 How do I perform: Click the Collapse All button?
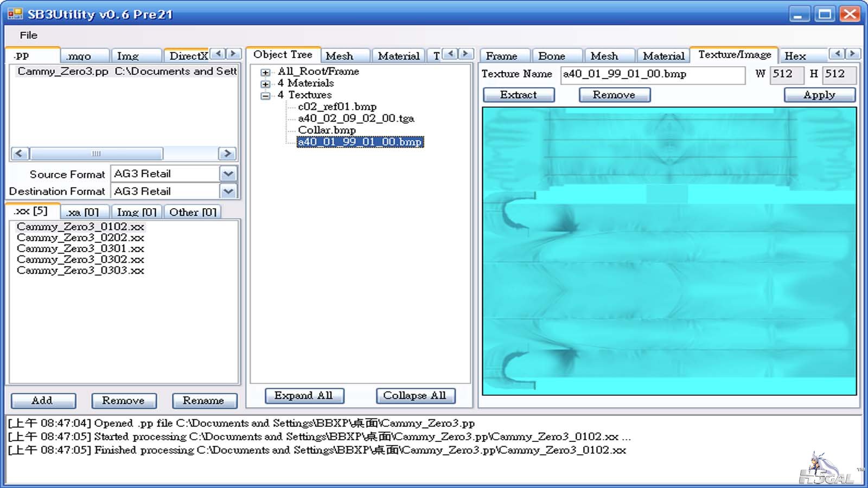[415, 396]
